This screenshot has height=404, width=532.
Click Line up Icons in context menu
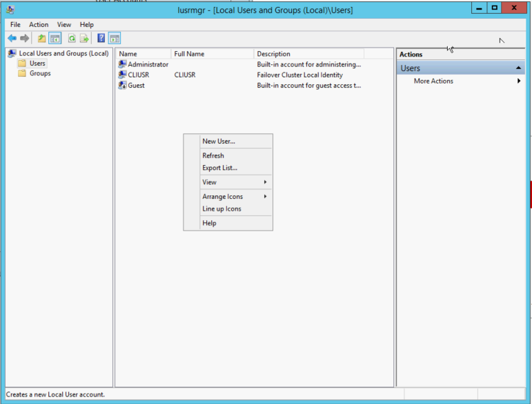228,209
